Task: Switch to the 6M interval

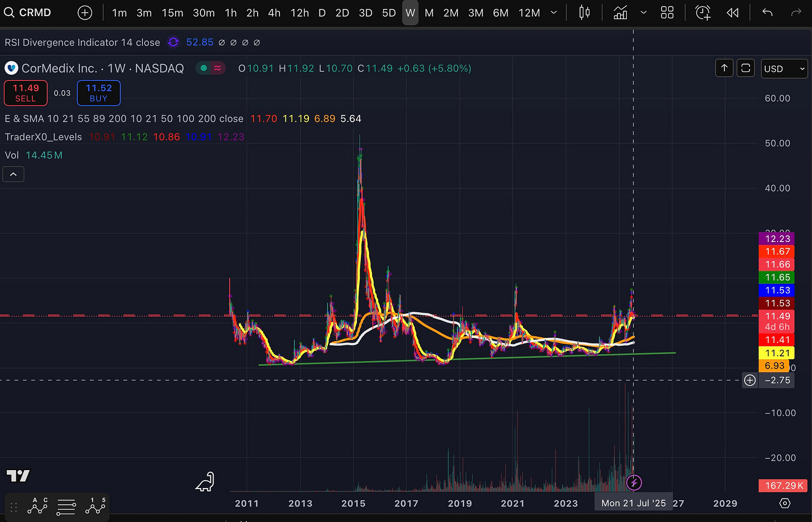Action: [x=501, y=12]
